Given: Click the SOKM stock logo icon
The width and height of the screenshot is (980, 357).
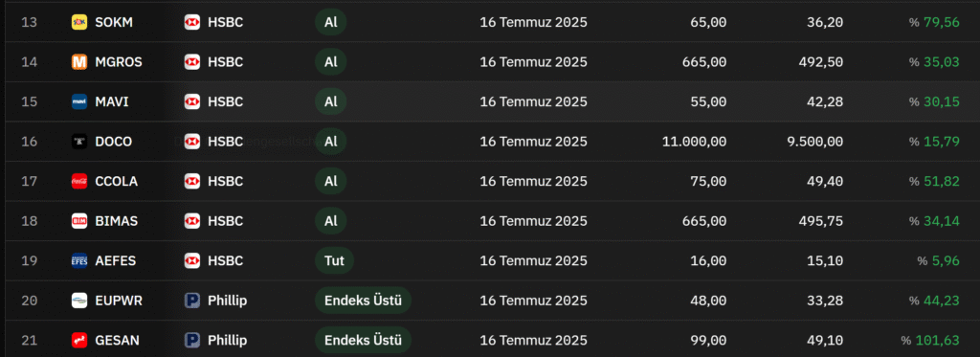Looking at the screenshot, I should (x=79, y=23).
